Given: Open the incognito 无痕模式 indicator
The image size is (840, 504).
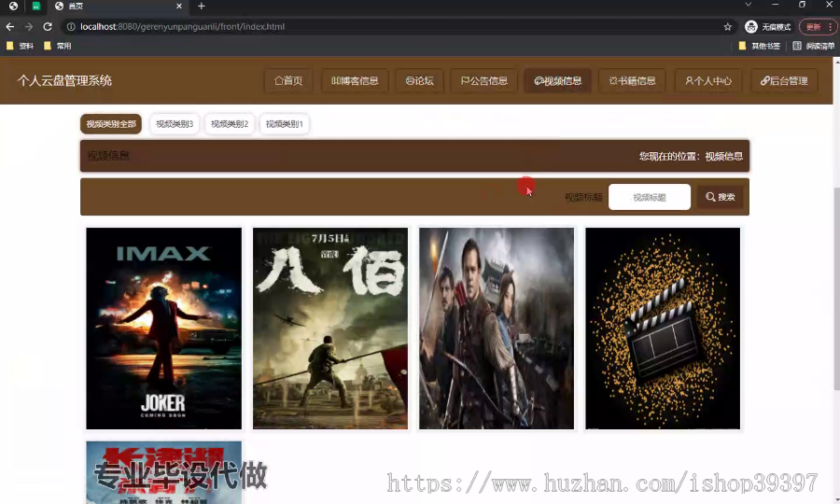Looking at the screenshot, I should point(768,27).
